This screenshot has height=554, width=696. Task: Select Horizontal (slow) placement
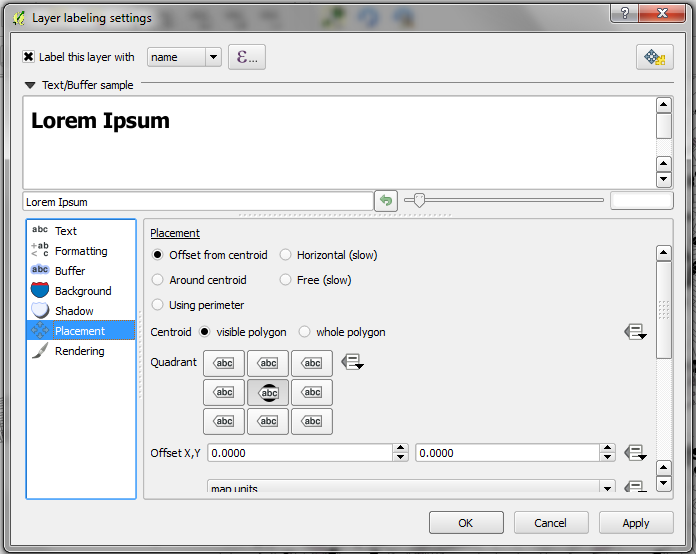pos(285,255)
